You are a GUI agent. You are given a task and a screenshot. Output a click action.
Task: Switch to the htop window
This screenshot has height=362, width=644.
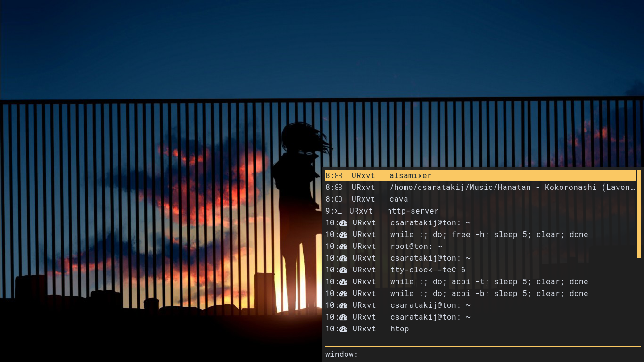pos(480,329)
